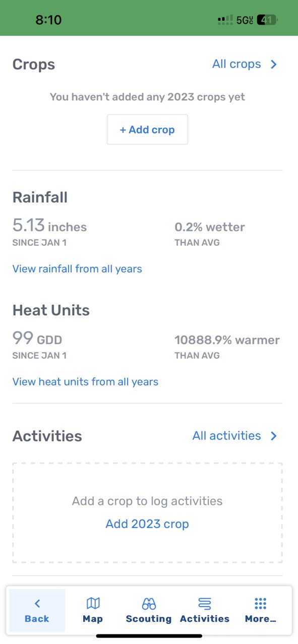This screenshot has width=298, height=644.
Task: Open the More grid dots icon
Action: click(x=261, y=603)
